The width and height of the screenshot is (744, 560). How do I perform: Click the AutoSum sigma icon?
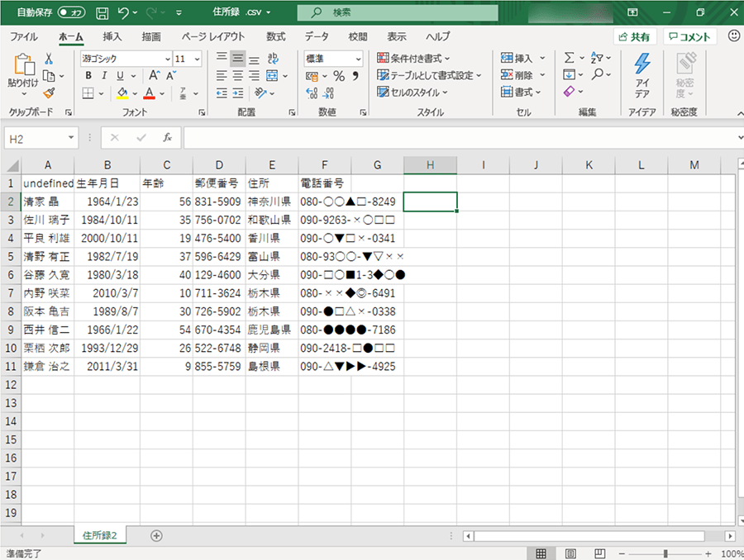coord(569,59)
